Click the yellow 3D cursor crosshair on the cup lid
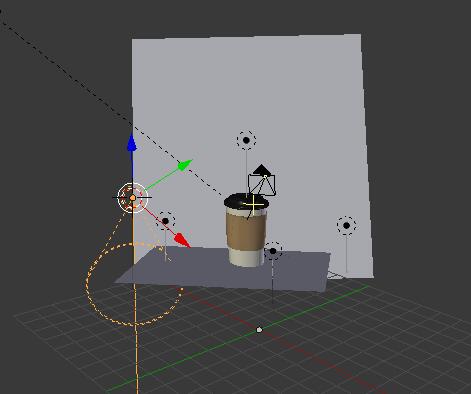 253,205
